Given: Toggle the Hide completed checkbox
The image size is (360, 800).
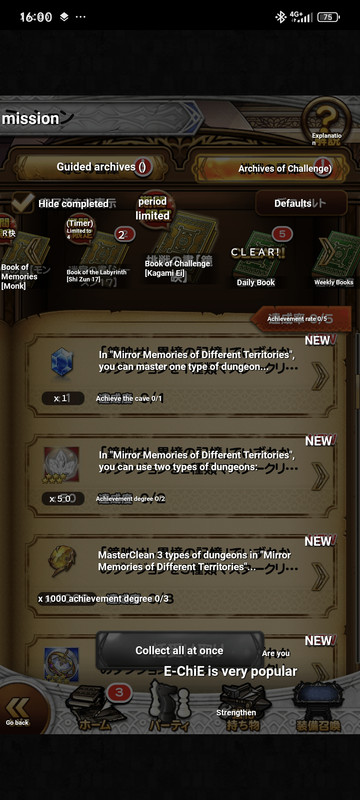Looking at the screenshot, I should tap(23, 203).
